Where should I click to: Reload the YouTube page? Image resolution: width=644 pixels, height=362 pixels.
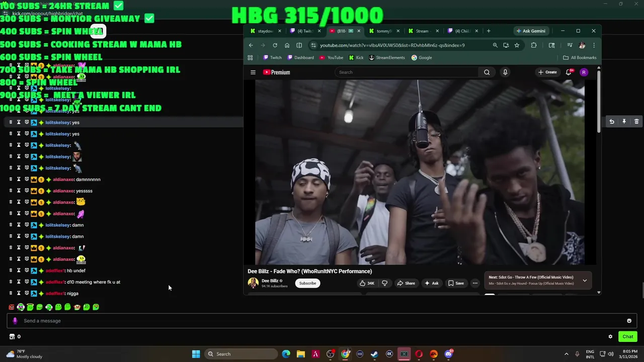[275, 45]
